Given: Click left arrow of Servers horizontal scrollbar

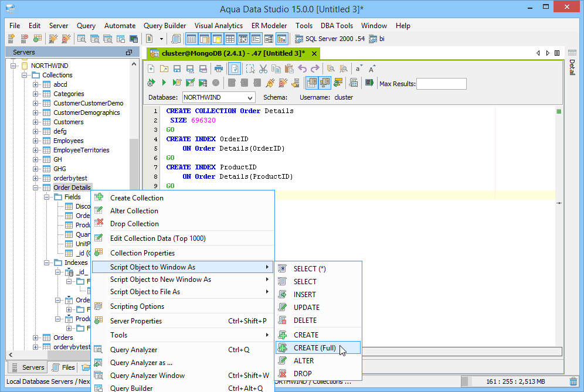Looking at the screenshot, I should coord(11,354).
